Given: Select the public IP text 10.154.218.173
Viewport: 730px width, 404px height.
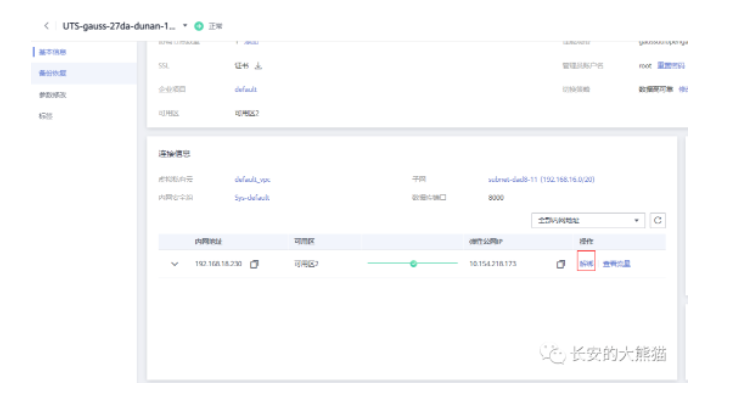Looking at the screenshot, I should click(x=493, y=264).
